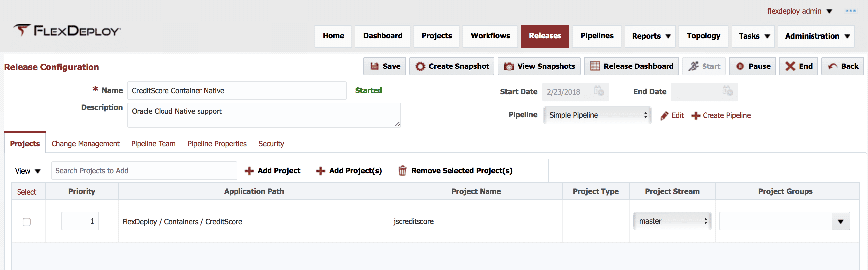Click the Remove Selected Project(s) trash icon

click(x=402, y=171)
